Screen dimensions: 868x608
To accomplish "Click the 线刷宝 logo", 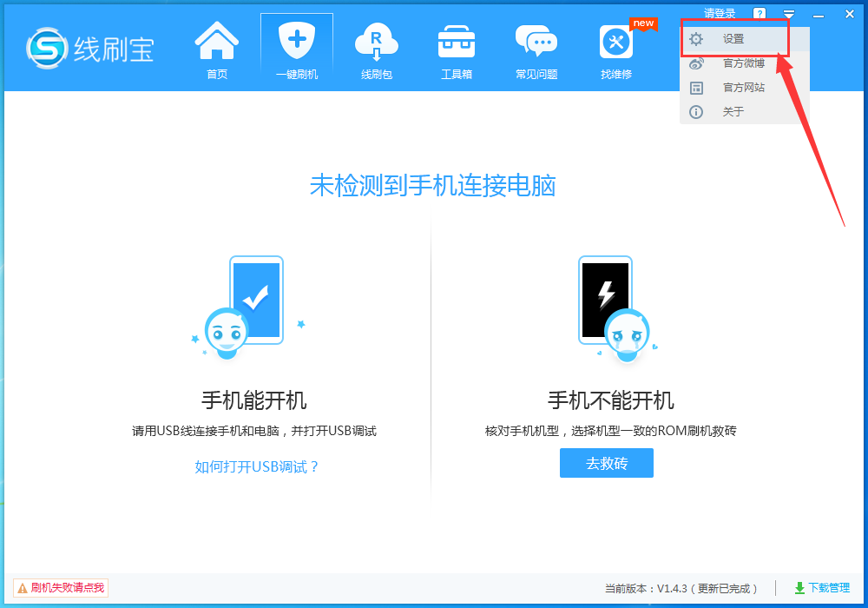I will click(x=89, y=48).
